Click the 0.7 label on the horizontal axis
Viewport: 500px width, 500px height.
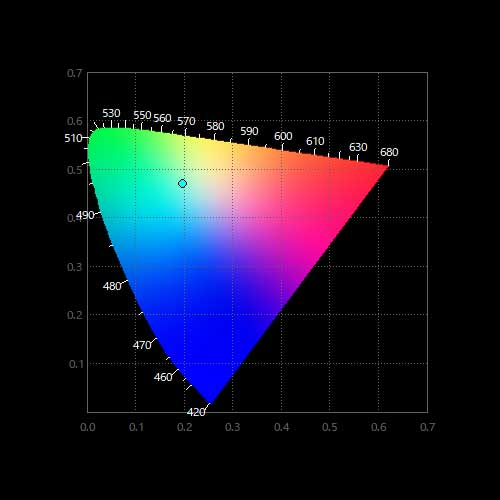click(427, 427)
